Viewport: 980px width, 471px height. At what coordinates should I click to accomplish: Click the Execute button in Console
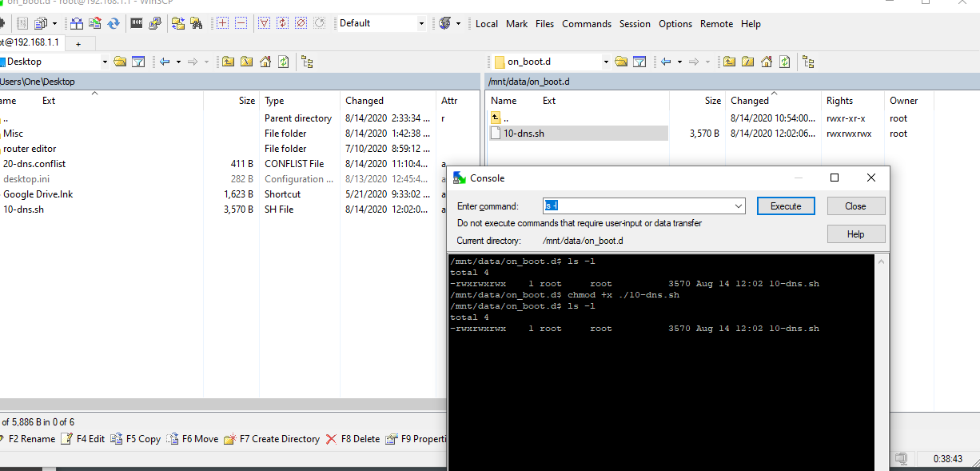tap(786, 206)
